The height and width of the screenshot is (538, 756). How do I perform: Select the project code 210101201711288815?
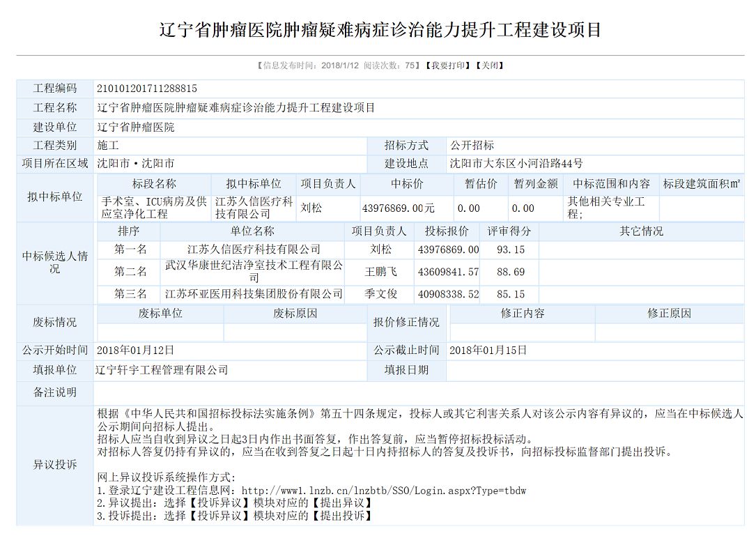[147, 89]
